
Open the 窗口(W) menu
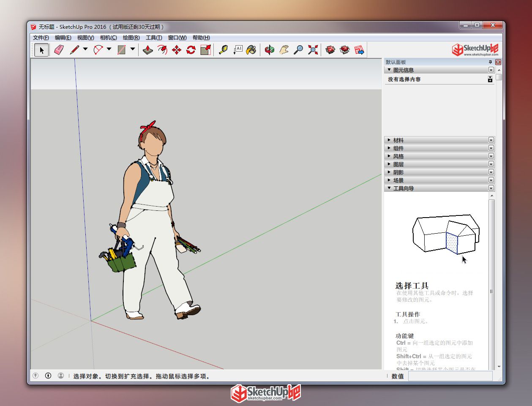(177, 38)
